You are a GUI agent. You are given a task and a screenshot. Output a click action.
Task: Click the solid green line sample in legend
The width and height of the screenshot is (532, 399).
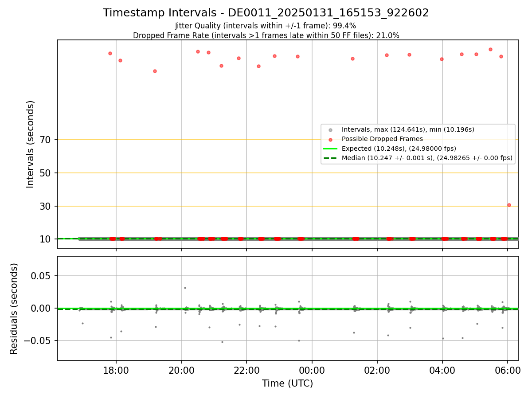point(330,149)
